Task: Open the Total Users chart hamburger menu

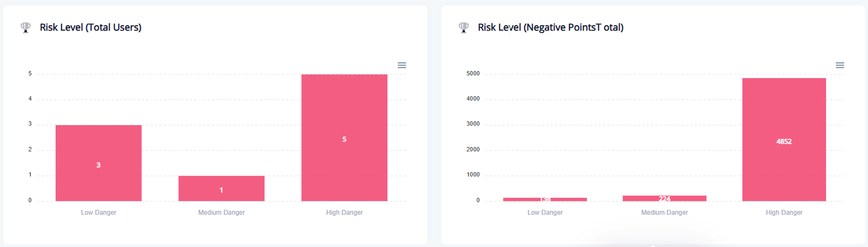Action: (402, 66)
